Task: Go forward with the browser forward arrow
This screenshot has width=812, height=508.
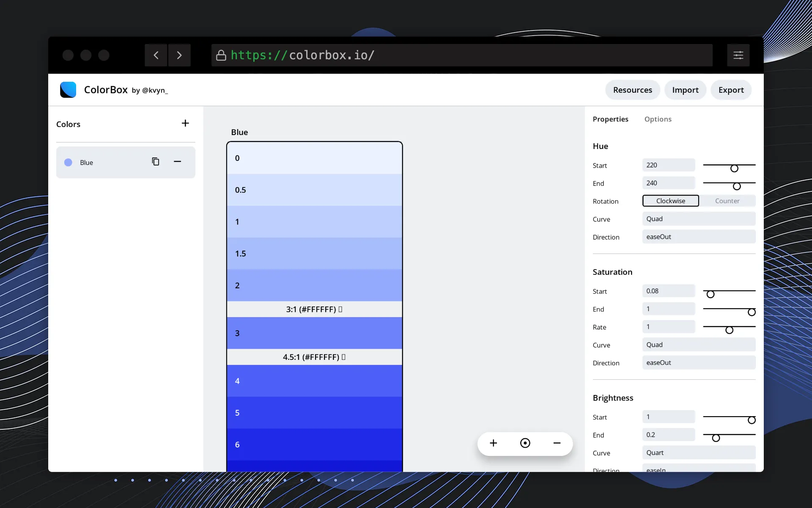Action: pyautogui.click(x=179, y=55)
